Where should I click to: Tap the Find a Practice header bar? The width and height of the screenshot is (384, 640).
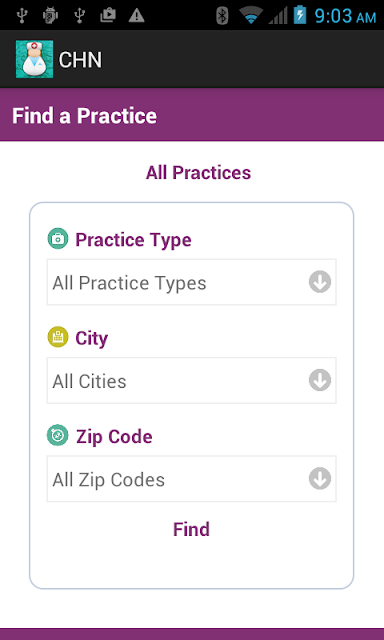[192, 116]
